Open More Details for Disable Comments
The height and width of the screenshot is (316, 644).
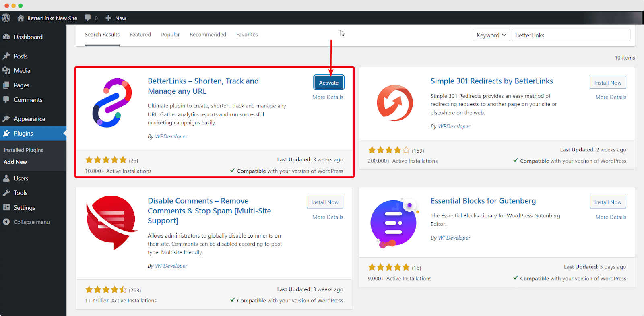pos(328,217)
